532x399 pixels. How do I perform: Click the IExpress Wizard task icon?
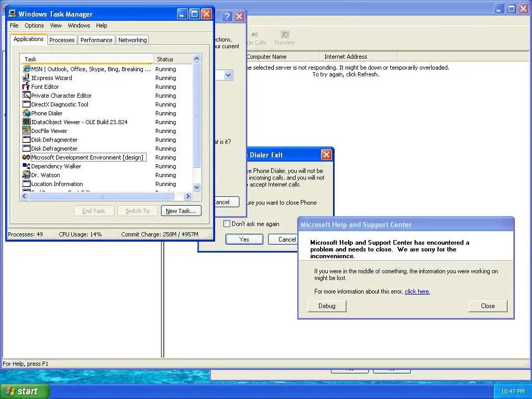click(x=26, y=78)
